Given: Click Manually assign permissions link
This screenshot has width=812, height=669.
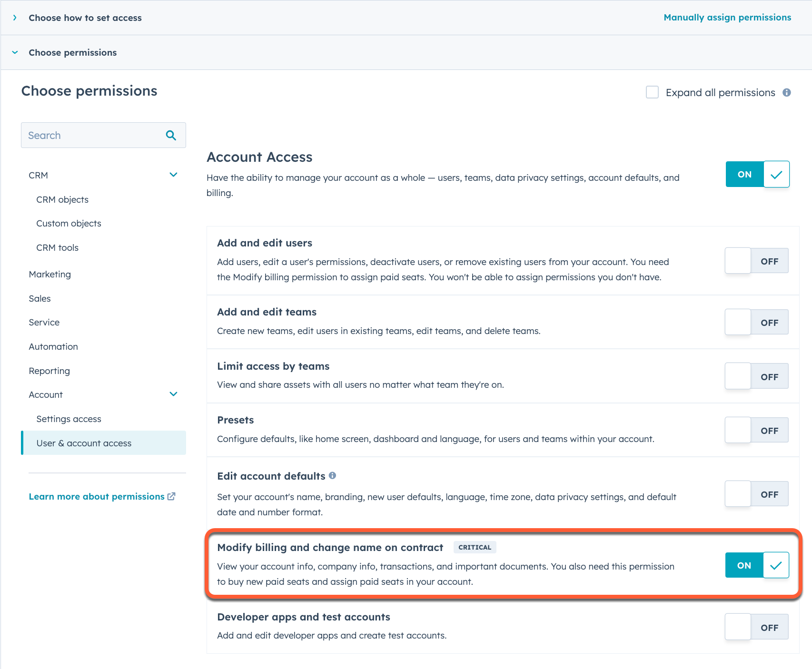Looking at the screenshot, I should pos(727,18).
